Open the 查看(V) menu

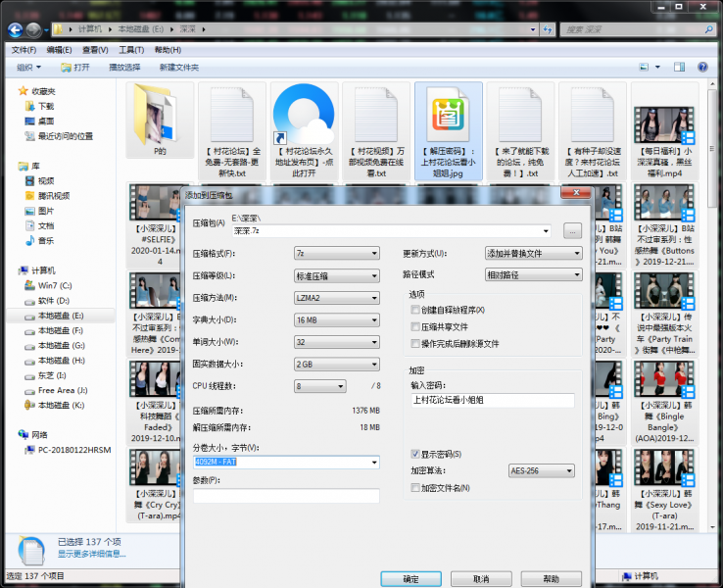tap(95, 50)
